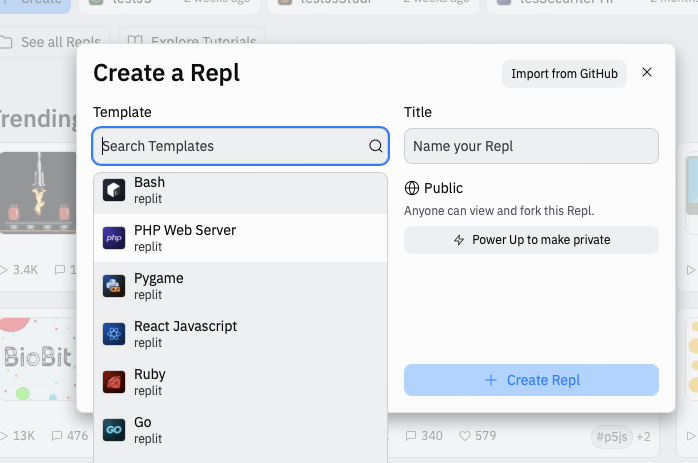The width and height of the screenshot is (698, 463).
Task: Click the Public globe icon
Action: pyautogui.click(x=411, y=188)
